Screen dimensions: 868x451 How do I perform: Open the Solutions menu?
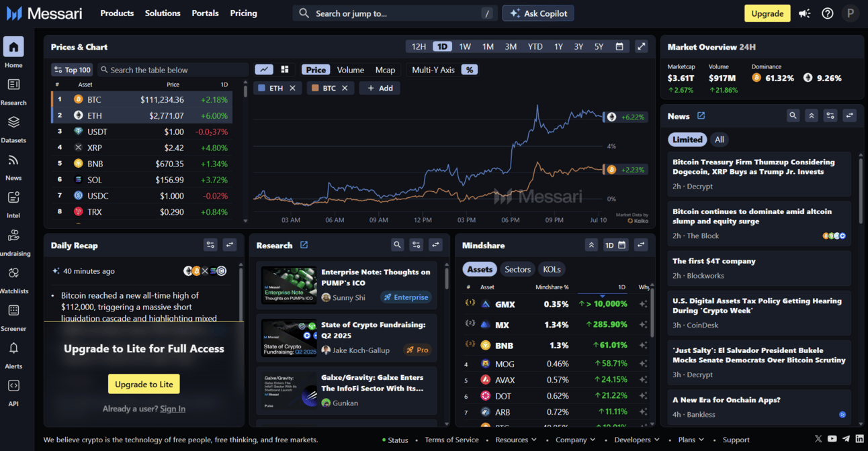click(x=163, y=13)
